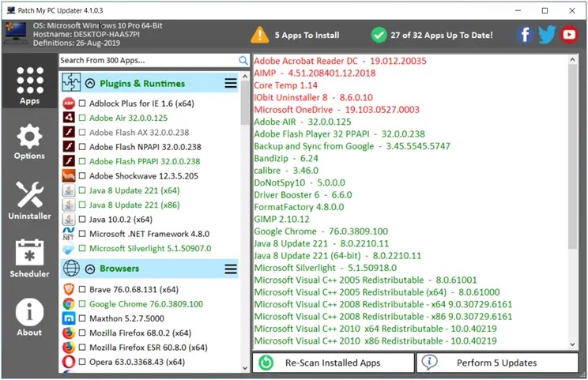Screen dimensions: 588x380
Task: Click the Maxthon browser icon
Action: (69, 318)
